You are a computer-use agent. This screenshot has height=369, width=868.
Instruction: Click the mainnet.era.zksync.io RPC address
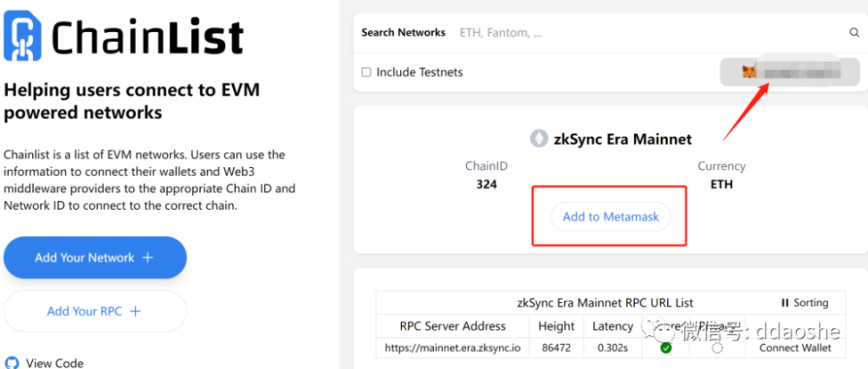coord(454,348)
